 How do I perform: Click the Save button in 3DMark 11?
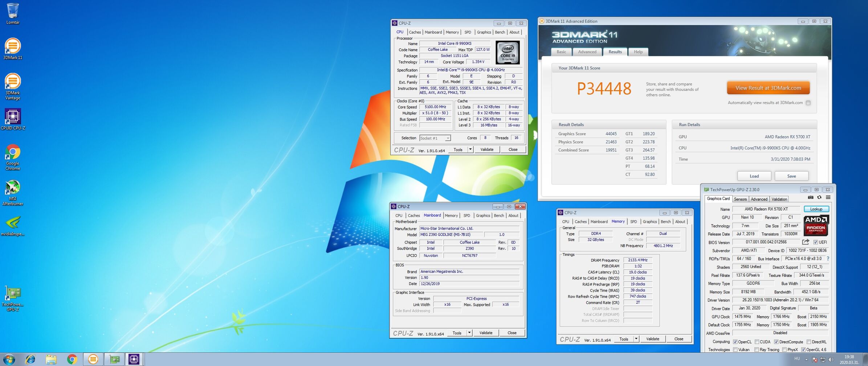pos(791,176)
